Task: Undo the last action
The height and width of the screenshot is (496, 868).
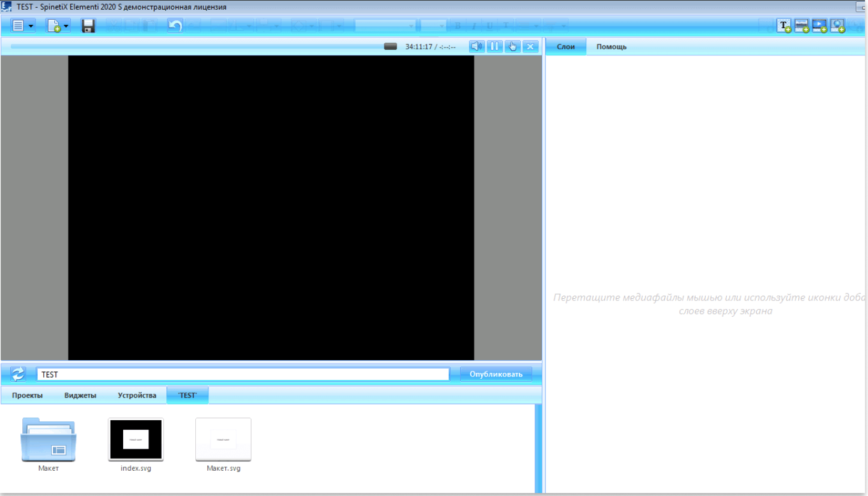Action: click(x=175, y=26)
